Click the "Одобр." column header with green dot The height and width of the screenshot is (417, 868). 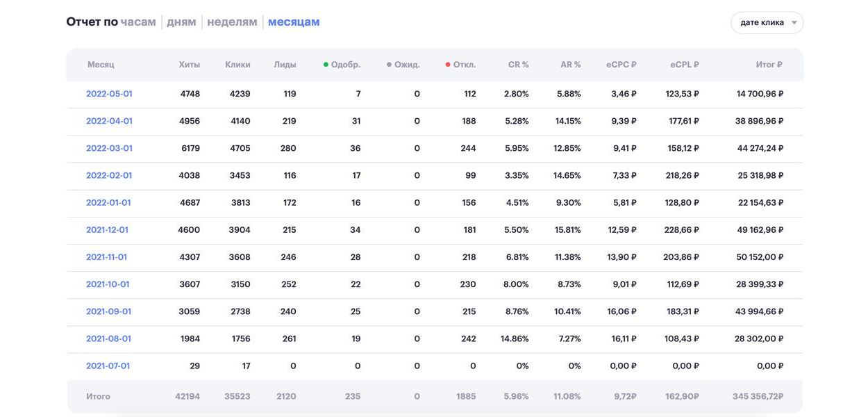click(342, 65)
